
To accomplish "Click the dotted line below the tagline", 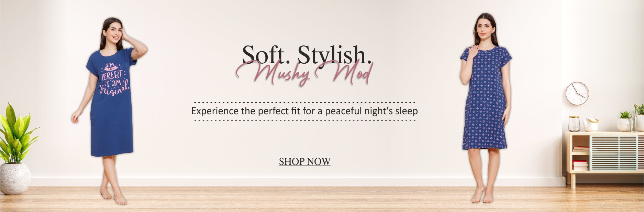I will 304,120.
